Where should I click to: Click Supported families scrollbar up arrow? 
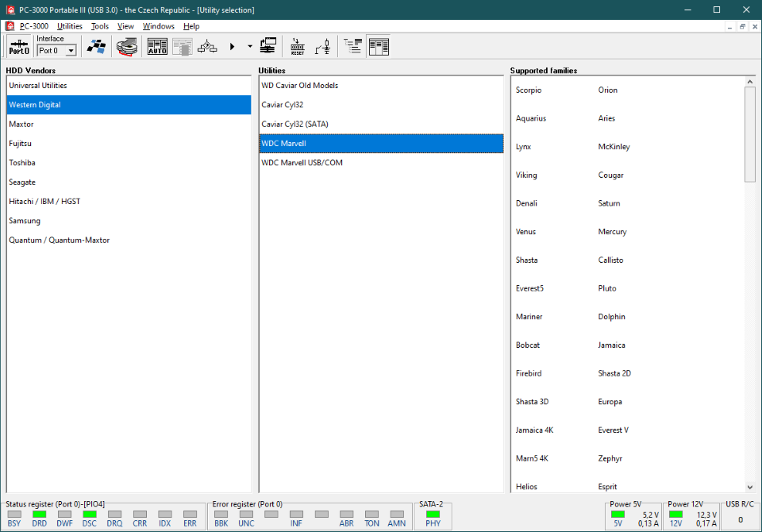(x=750, y=82)
